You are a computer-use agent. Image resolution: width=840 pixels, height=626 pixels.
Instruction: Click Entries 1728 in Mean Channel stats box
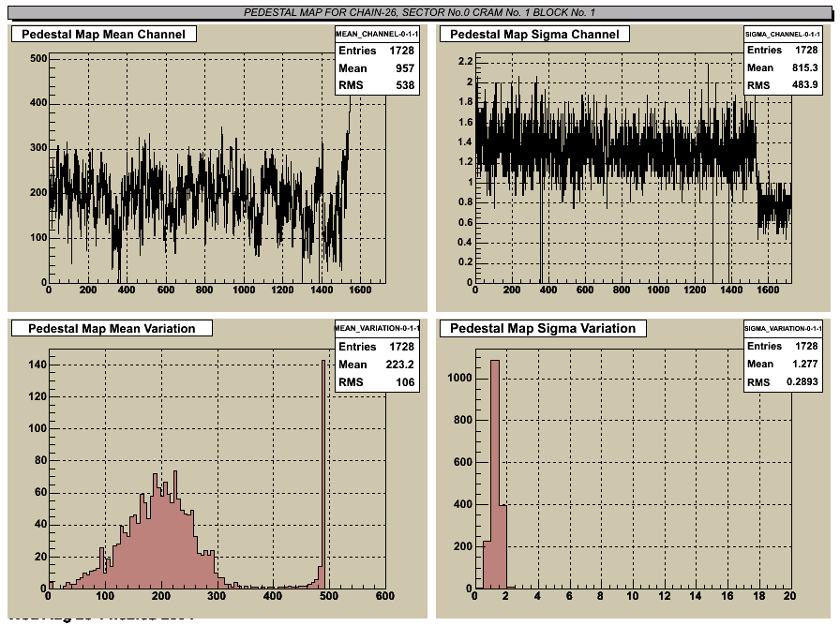tap(377, 51)
